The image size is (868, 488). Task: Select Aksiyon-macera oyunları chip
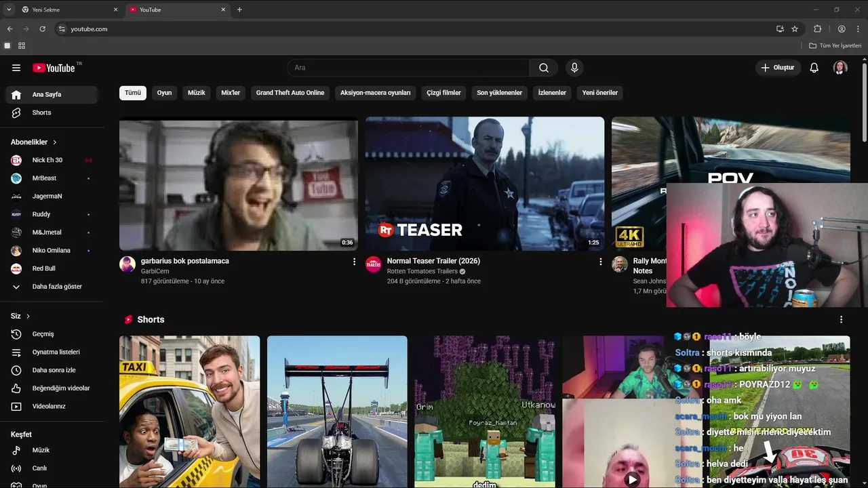click(376, 93)
